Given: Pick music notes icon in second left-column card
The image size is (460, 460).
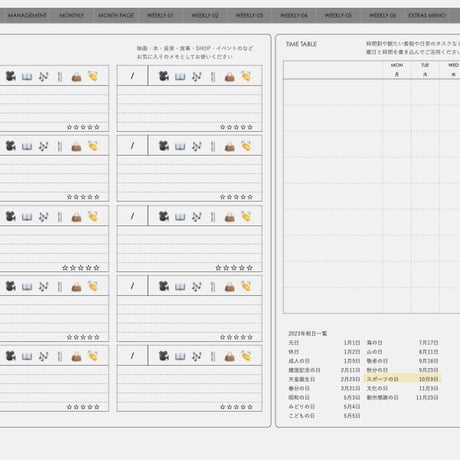Looking at the screenshot, I should [x=43, y=146].
